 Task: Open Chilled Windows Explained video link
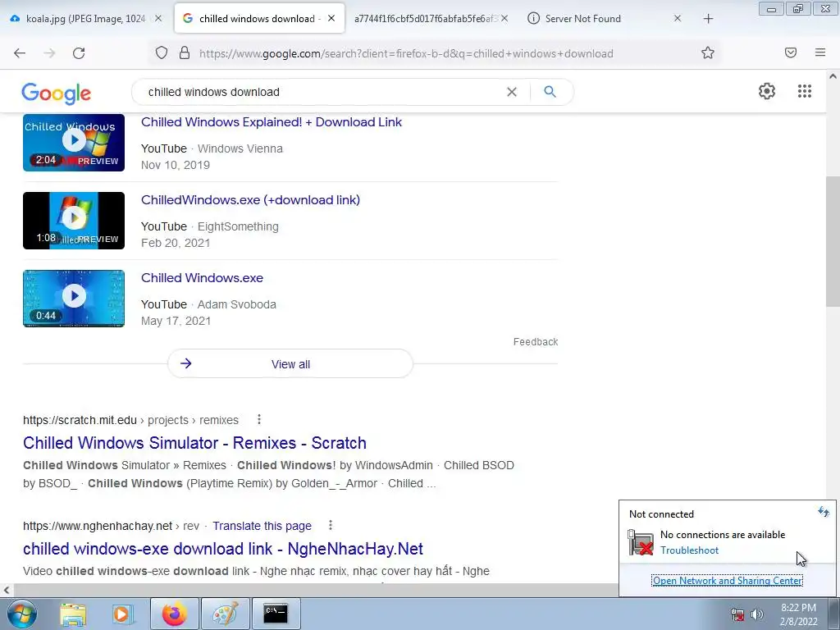point(271,122)
